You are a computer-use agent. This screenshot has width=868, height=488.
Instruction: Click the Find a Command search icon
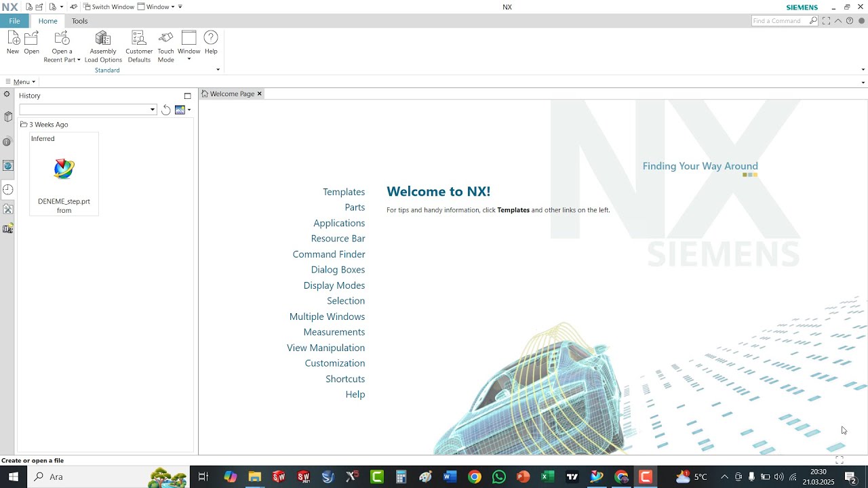pos(813,21)
